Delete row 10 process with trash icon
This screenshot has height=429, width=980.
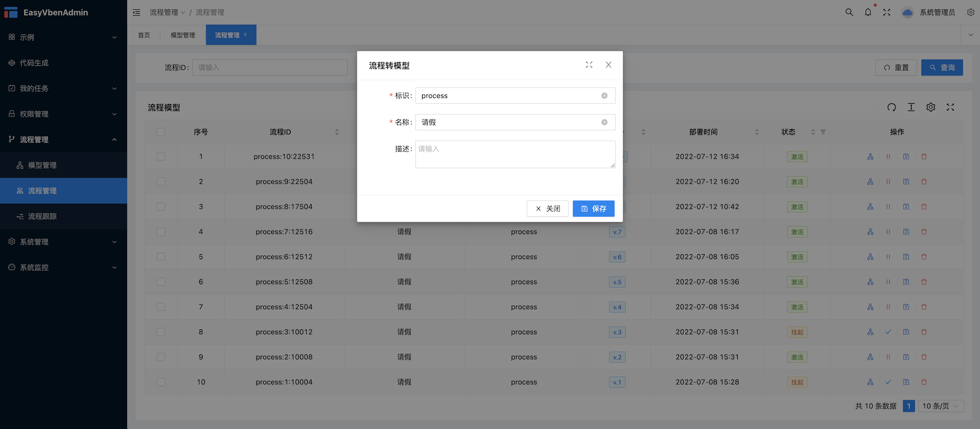pos(924,382)
